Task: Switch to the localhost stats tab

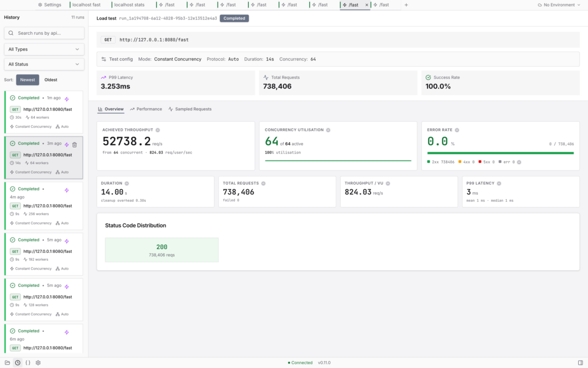Action: point(129,5)
